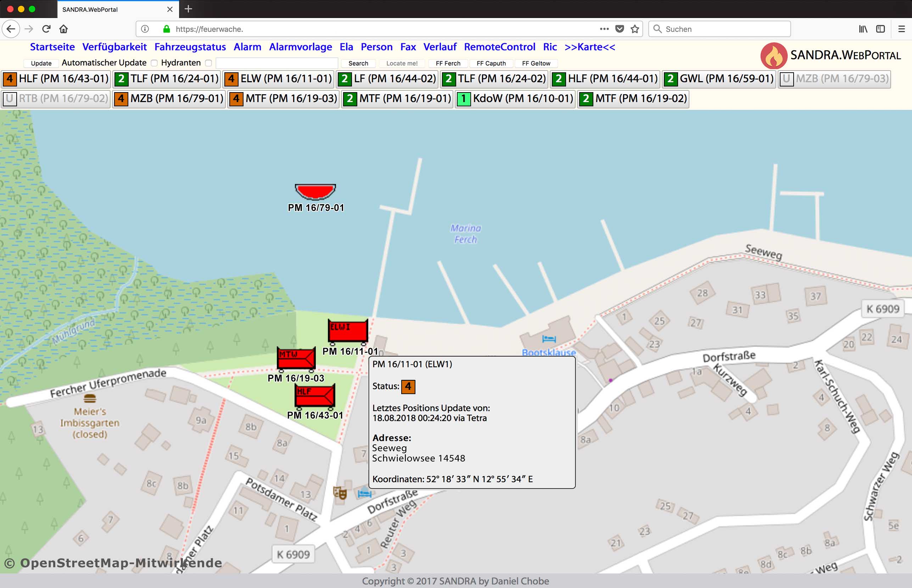The height and width of the screenshot is (588, 912).
Task: Select vehicle KdoW (PM 16/10-01)
Action: [515, 99]
